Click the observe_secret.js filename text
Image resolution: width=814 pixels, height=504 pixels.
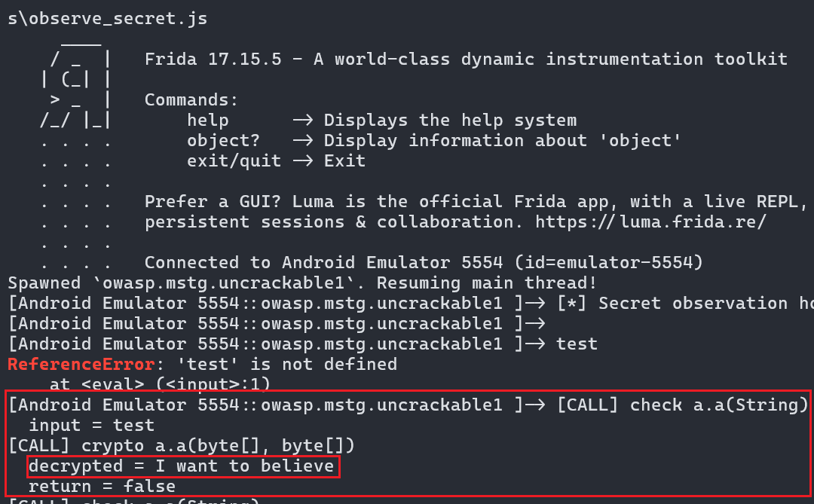[118, 19]
